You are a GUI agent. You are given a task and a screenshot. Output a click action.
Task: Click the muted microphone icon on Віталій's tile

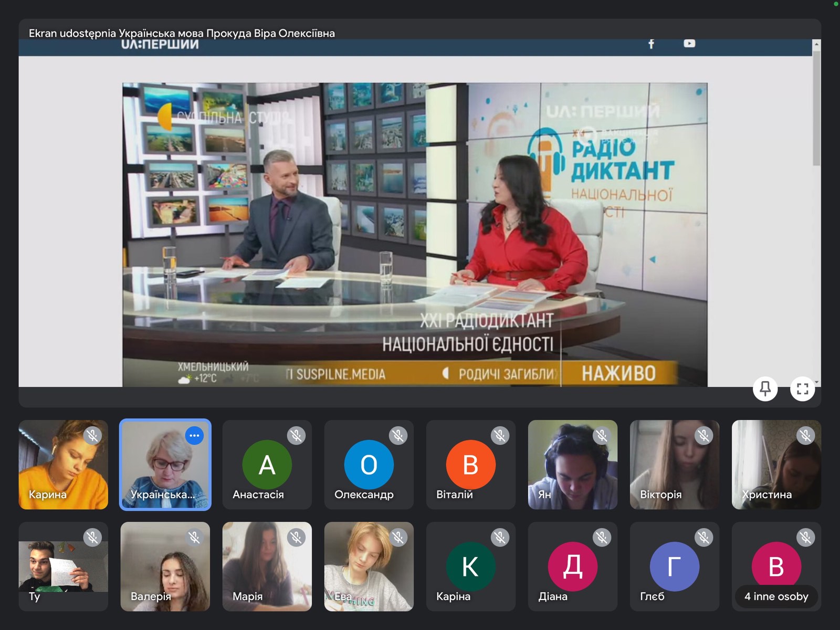click(500, 435)
